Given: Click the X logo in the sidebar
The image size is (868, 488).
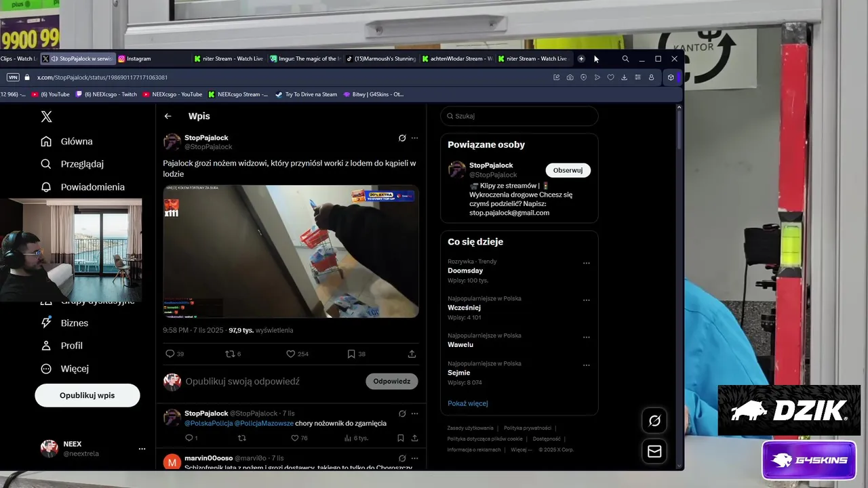Looking at the screenshot, I should pos(46,117).
